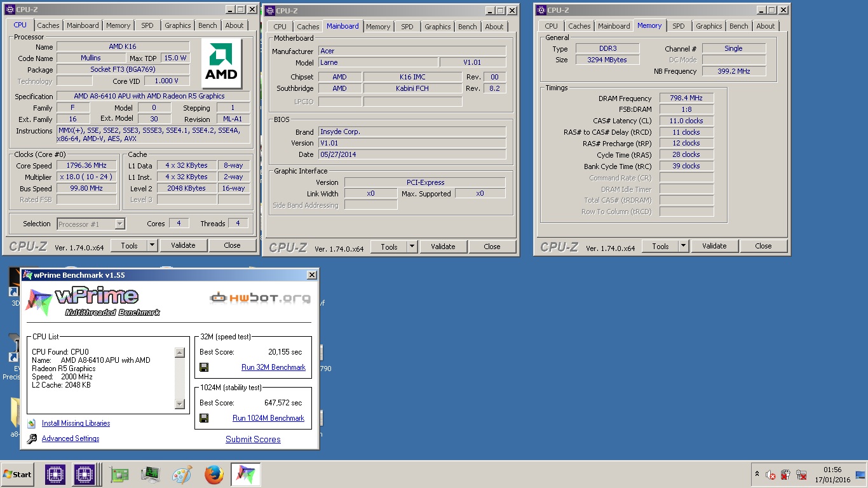Click the hwbot.org logo
Image resolution: width=868 pixels, height=488 pixels.
[261, 297]
